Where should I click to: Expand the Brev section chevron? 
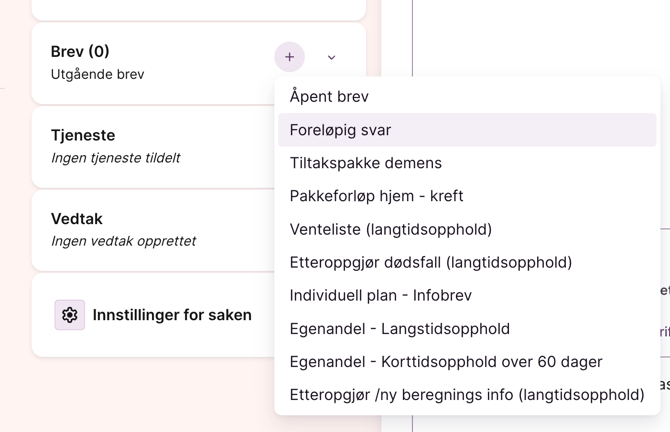[332, 58]
